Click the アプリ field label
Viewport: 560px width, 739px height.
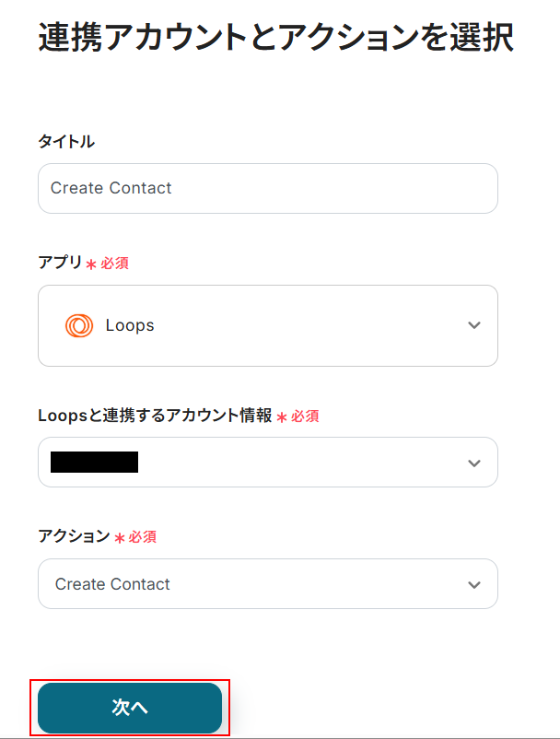click(x=60, y=263)
